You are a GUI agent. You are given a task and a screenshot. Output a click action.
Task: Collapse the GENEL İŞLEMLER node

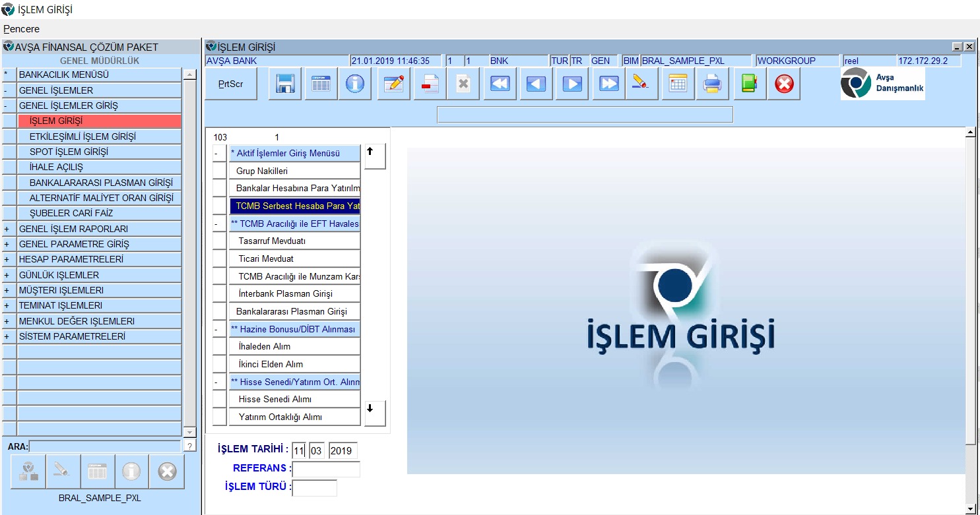[9, 90]
